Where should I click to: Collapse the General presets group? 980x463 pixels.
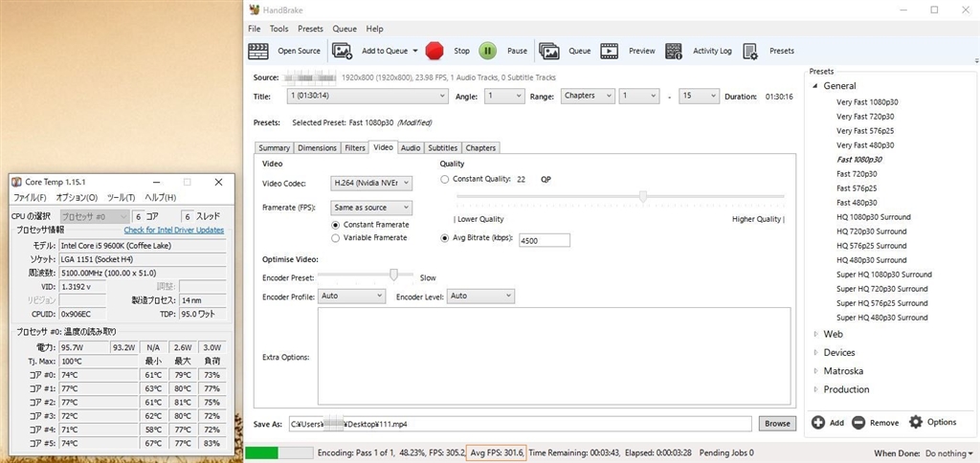coord(815,86)
